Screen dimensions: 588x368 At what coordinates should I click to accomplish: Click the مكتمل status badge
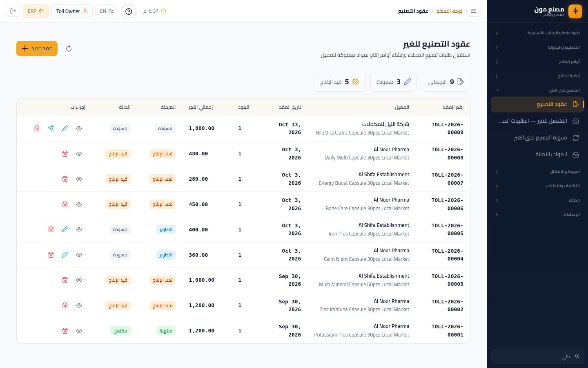click(120, 331)
